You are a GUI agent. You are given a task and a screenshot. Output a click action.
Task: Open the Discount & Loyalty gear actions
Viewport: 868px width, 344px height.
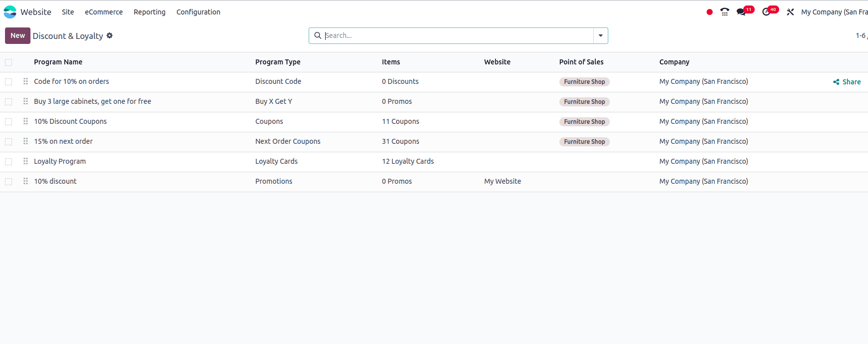[109, 35]
